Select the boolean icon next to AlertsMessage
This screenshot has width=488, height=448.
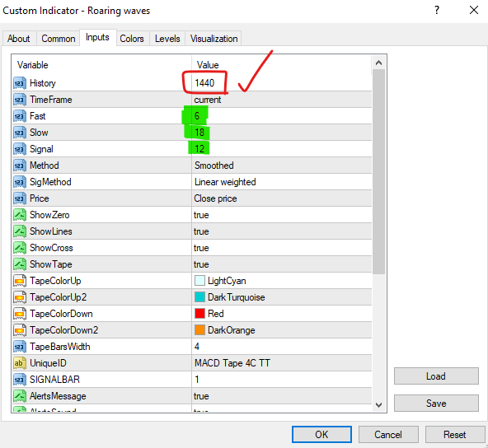[19, 396]
